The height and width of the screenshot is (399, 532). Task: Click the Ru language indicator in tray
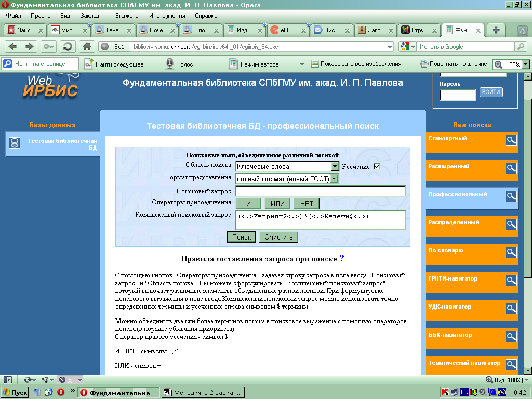[464, 393]
